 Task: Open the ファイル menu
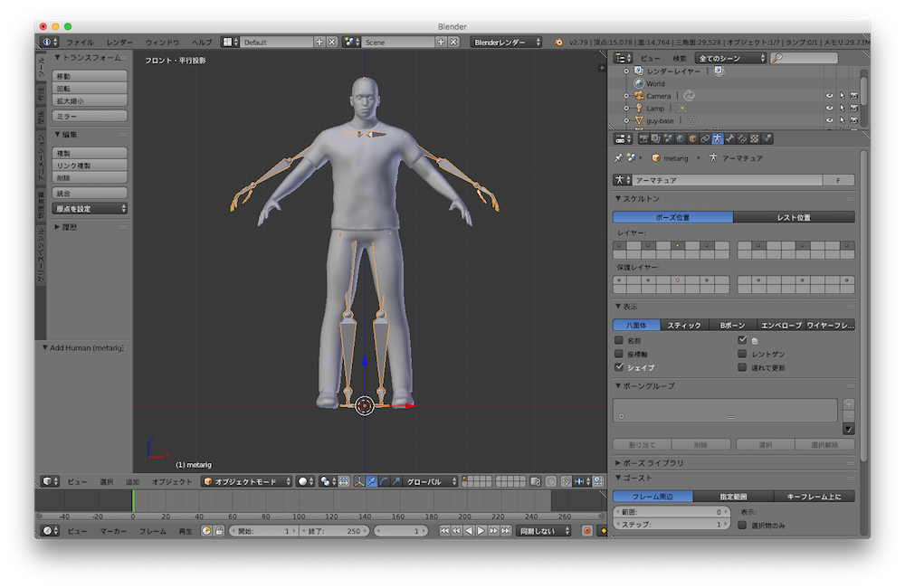pos(80,43)
